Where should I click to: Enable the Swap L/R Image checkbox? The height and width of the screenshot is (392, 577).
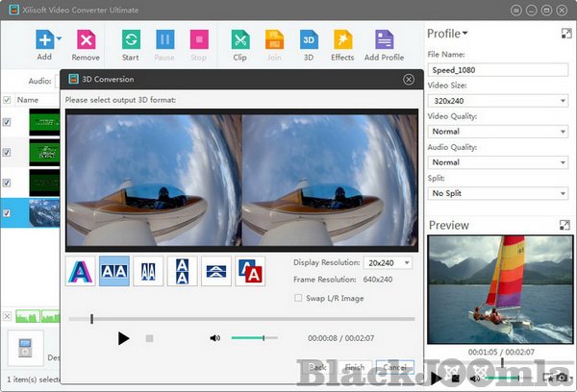point(298,298)
